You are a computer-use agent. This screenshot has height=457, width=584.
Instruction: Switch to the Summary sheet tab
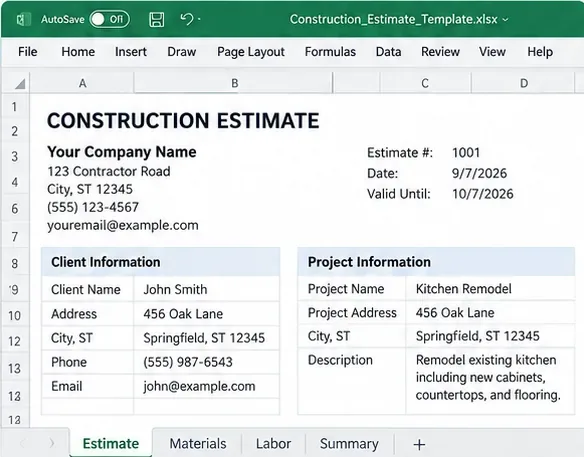[349, 444]
